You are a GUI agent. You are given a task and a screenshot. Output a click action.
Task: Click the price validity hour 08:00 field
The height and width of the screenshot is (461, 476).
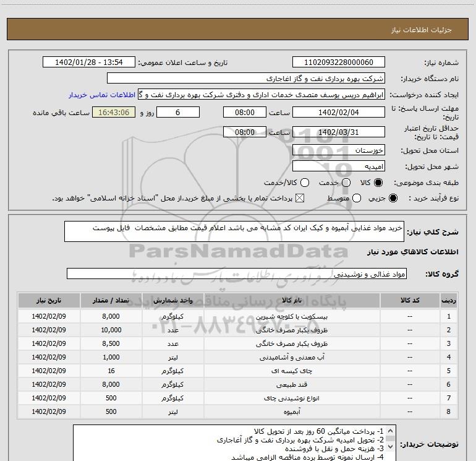(245, 132)
